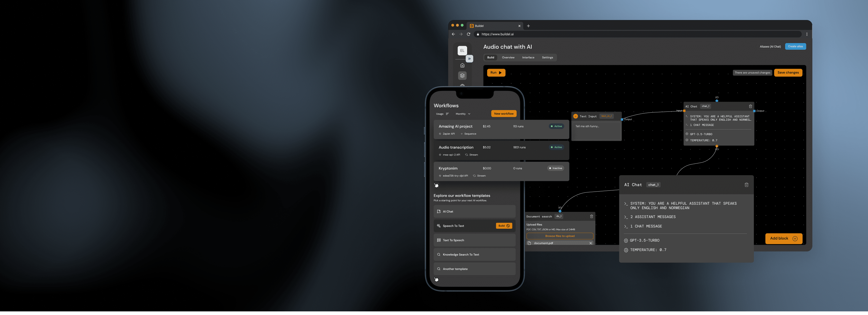
Task: Delete the small AI Chat node via trash icon
Action: tap(750, 106)
